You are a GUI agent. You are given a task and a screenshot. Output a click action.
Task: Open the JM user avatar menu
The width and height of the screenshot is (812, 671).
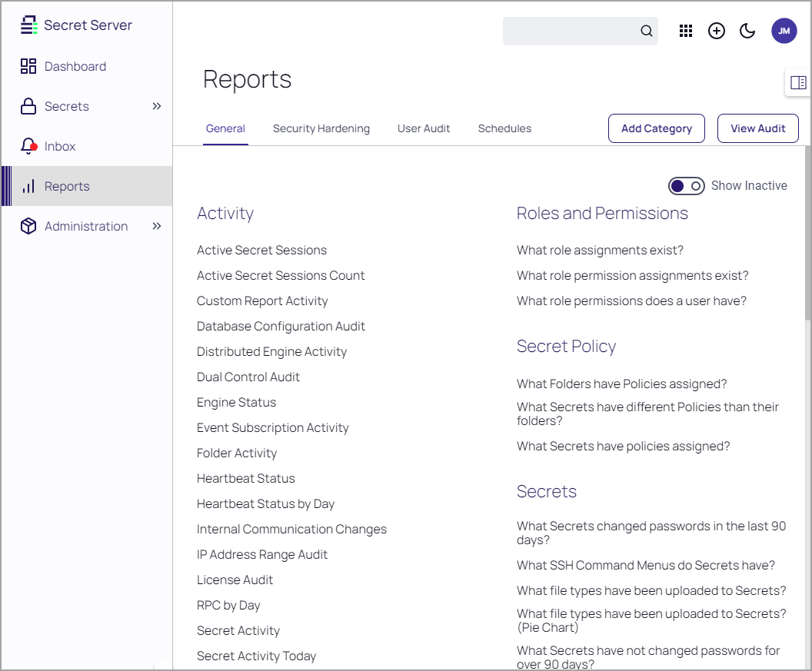tap(784, 31)
